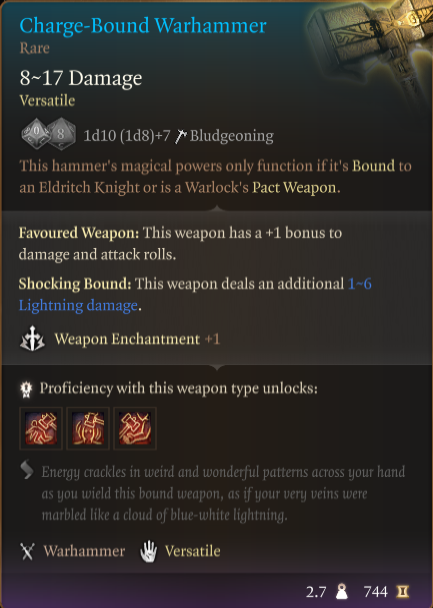Click the hand icon beside Versatile

148,551
